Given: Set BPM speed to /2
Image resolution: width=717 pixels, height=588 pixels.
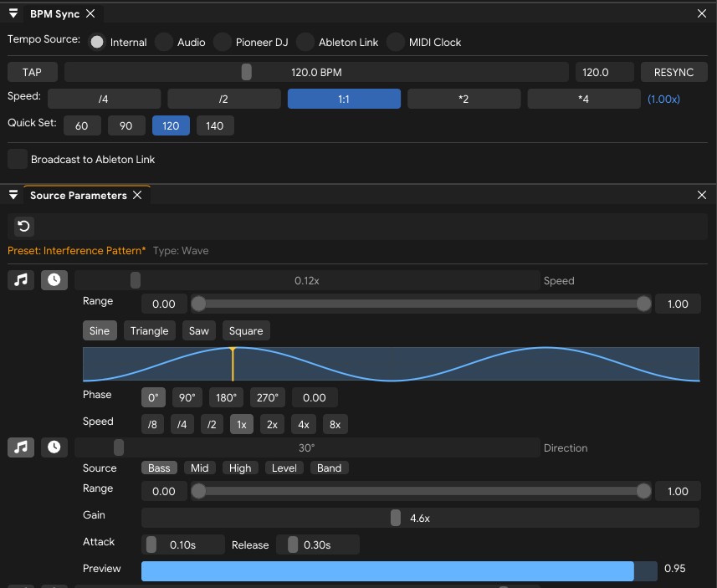Looking at the screenshot, I should click(x=224, y=99).
